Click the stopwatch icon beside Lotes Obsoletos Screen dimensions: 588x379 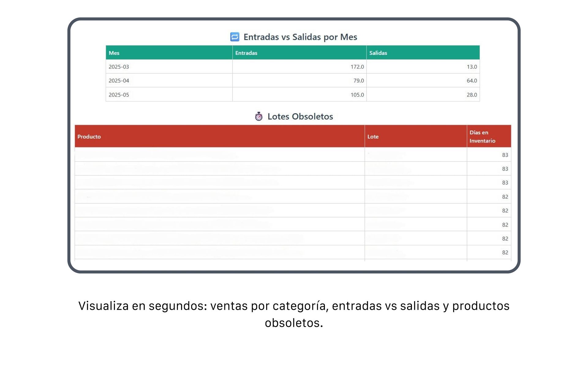[259, 117]
